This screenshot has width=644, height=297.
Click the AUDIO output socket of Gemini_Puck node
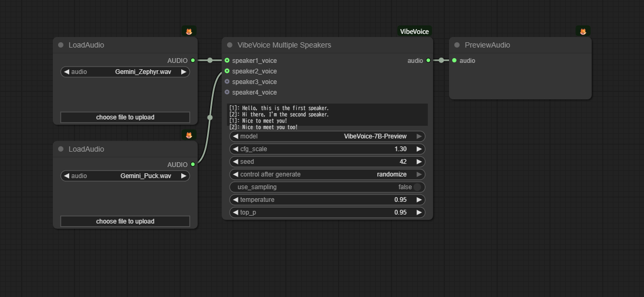(193, 164)
